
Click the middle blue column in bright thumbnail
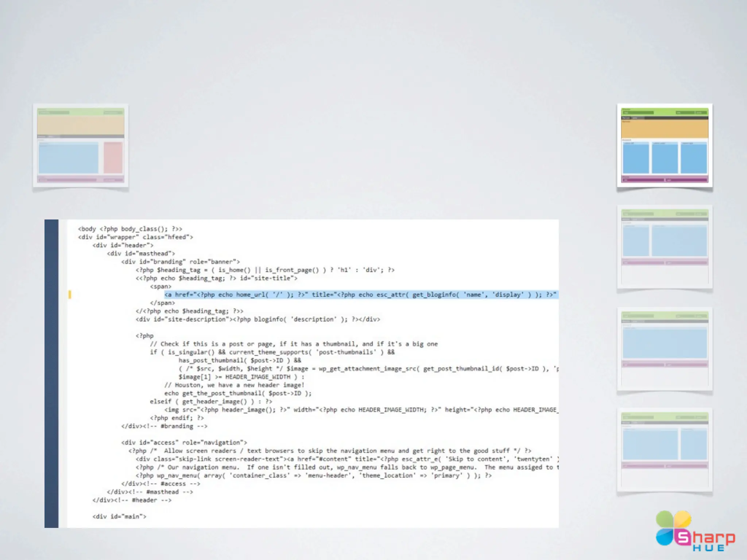click(665, 158)
